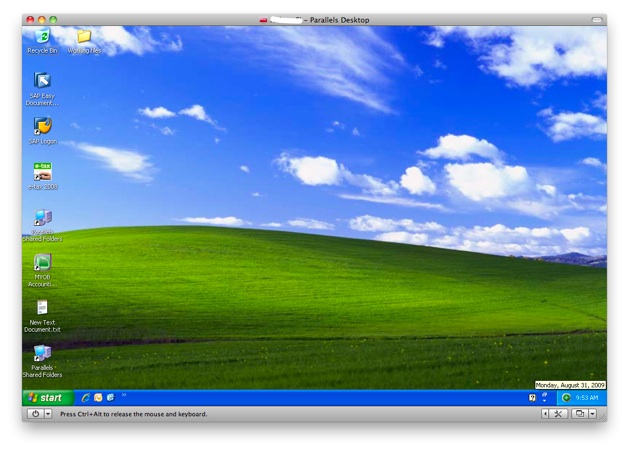Screen dimensions: 629x452
Task: Expand the Quick Launch double-chevron overflow
Action: (124, 395)
